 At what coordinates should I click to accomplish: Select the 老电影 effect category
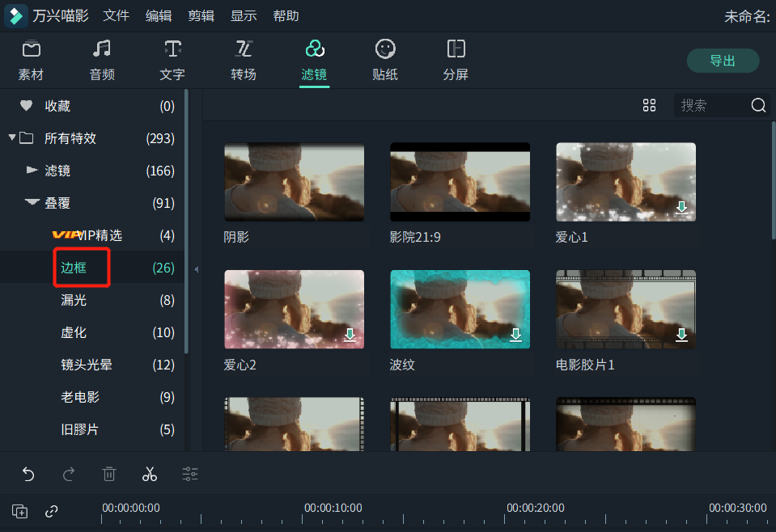pos(81,397)
